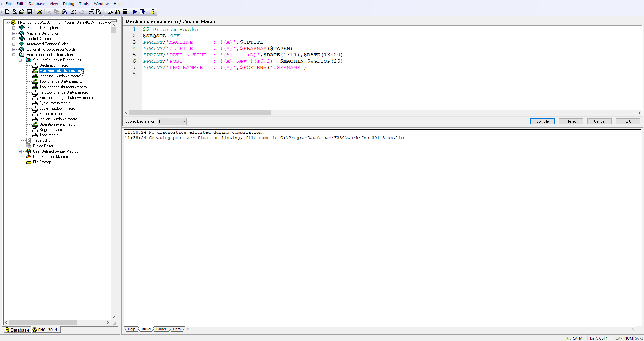Click the code editor horizontal scrollbar thumb
This screenshot has width=644, height=341.
pyautogui.click(x=200, y=113)
